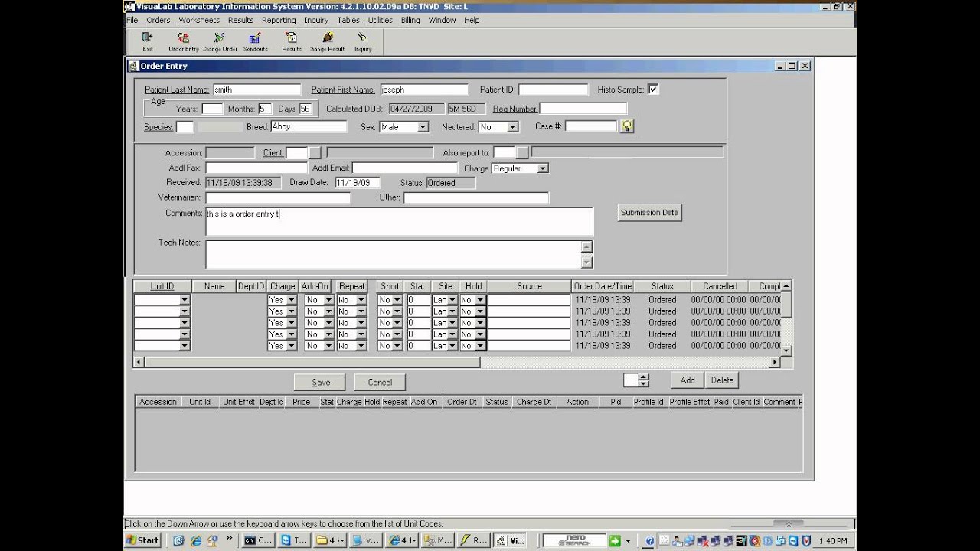This screenshot has height=551, width=980.
Task: Open the Reporting menu
Action: [279, 20]
